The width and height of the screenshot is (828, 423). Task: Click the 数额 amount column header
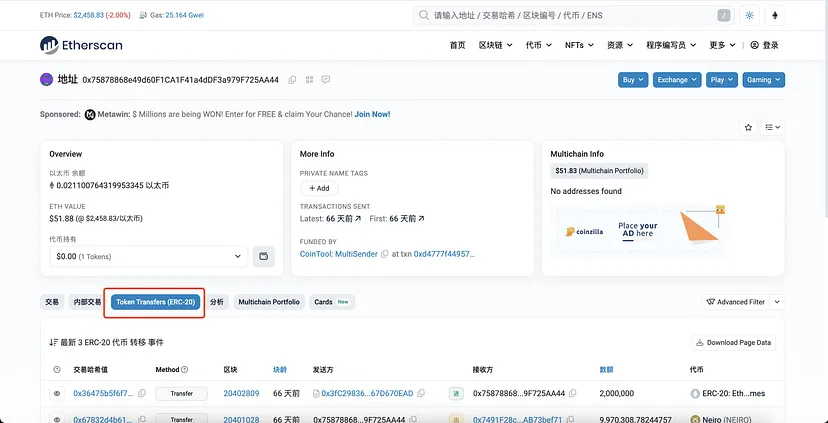click(607, 370)
